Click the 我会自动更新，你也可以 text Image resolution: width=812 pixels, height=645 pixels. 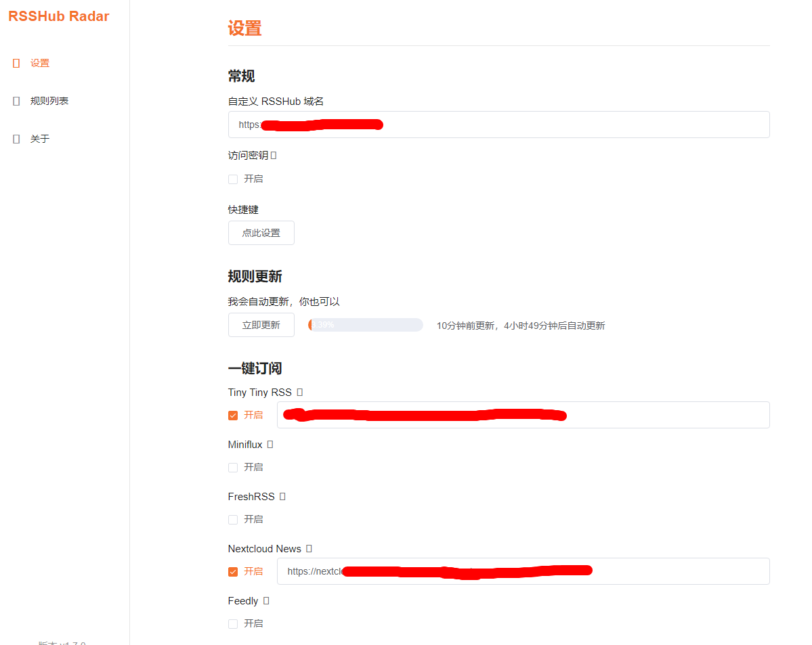coord(284,302)
